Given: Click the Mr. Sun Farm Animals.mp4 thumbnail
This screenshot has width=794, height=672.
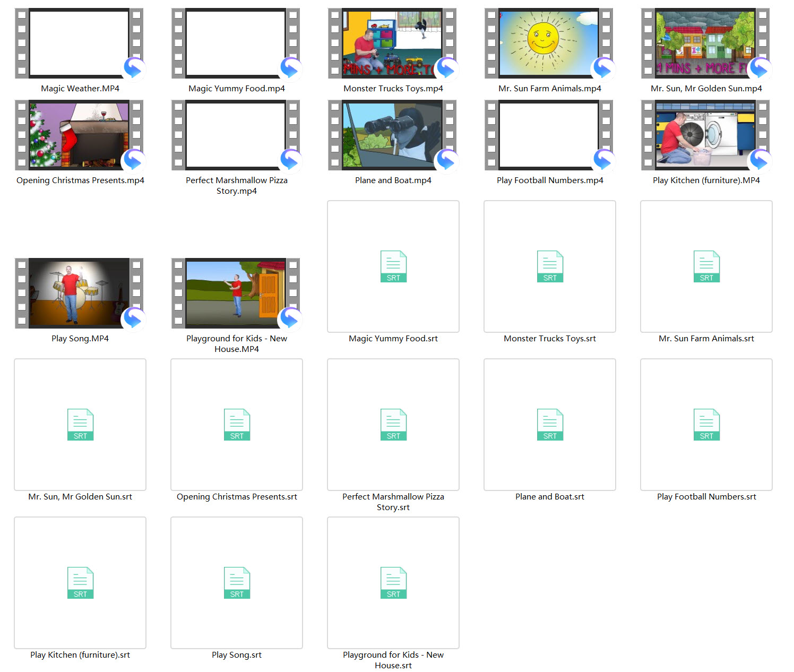Looking at the screenshot, I should pyautogui.click(x=549, y=44).
